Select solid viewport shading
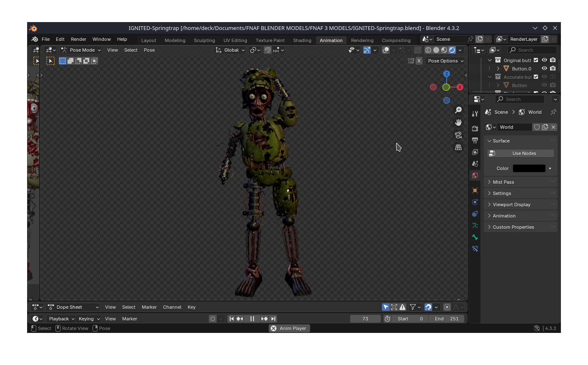Viewport: 588px width, 365px height. coord(436,50)
